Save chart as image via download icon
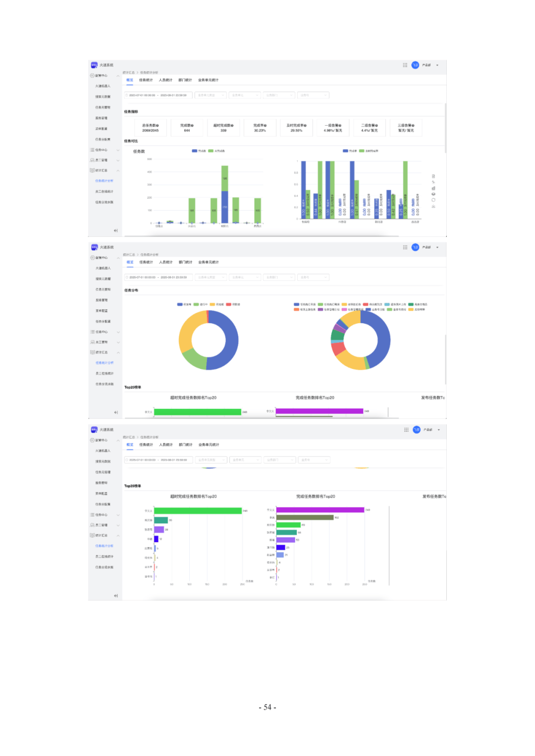 click(433, 206)
